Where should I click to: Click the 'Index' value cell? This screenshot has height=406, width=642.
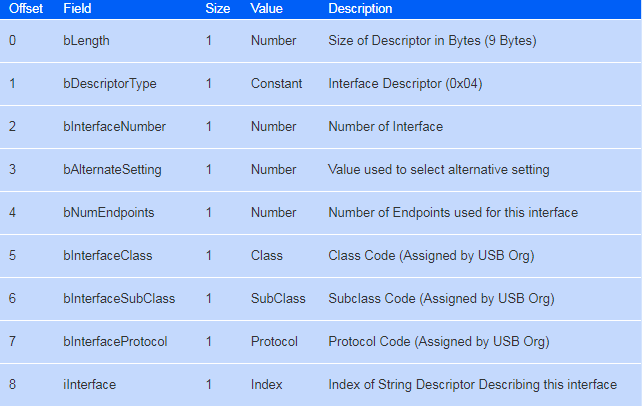[267, 385]
